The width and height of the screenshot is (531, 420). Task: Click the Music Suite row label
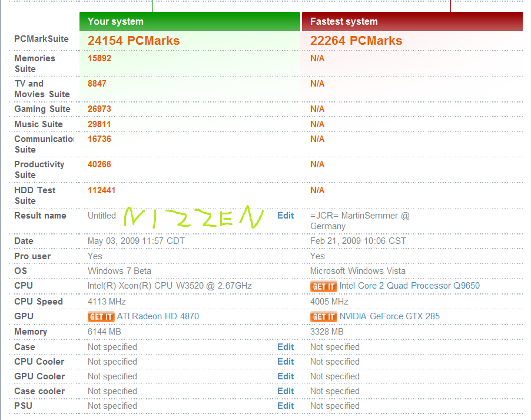click(38, 124)
